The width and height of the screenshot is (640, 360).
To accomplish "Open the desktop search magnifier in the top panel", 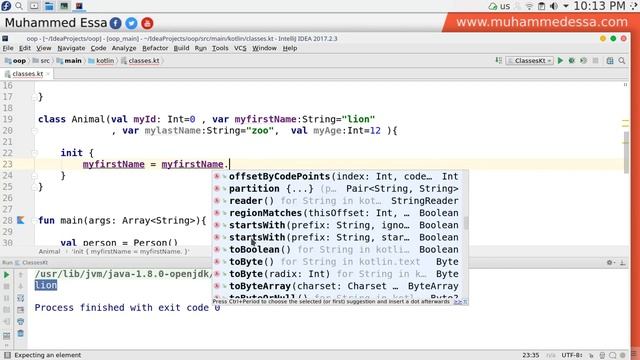I will pyautogui.click(x=19, y=6).
